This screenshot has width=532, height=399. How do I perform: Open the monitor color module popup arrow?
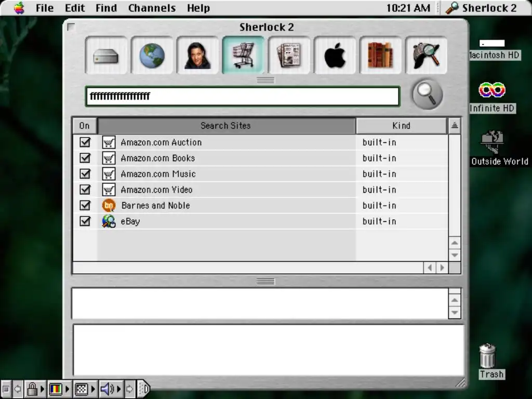68,389
